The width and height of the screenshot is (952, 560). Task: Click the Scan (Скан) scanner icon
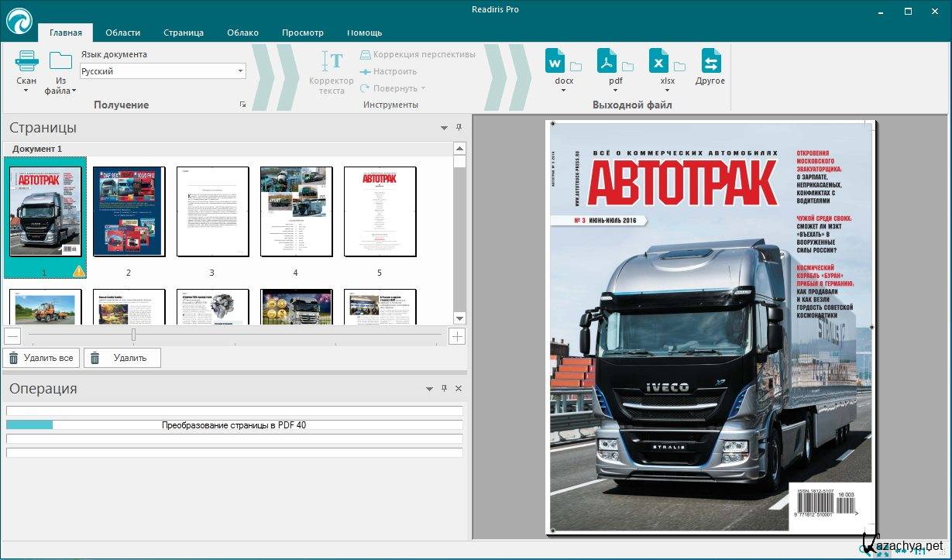click(x=26, y=61)
